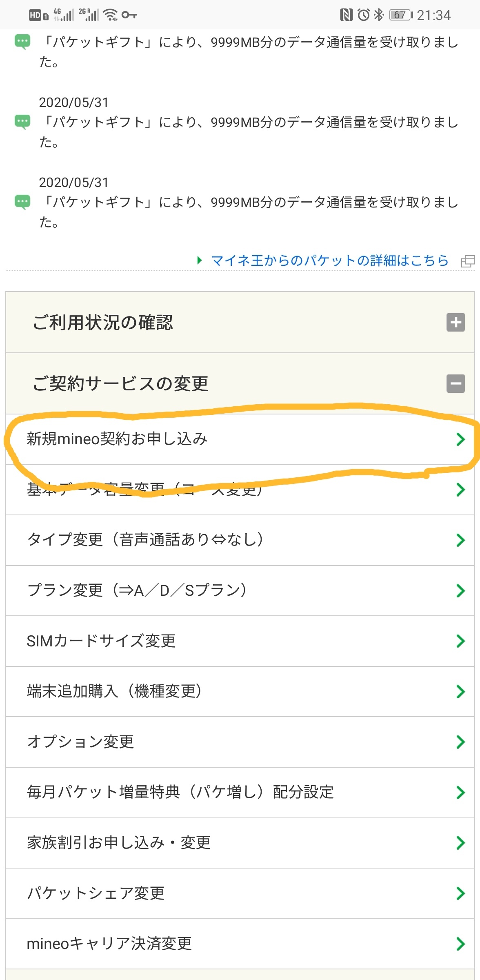Tap the chevron on プラン変更 row
The image size is (480, 980).
pos(460,590)
